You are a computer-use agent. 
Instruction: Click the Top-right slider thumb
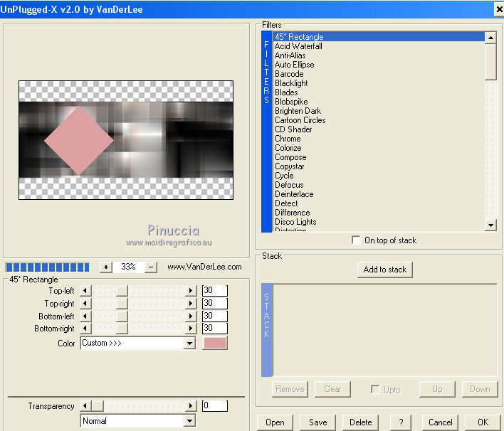[122, 303]
